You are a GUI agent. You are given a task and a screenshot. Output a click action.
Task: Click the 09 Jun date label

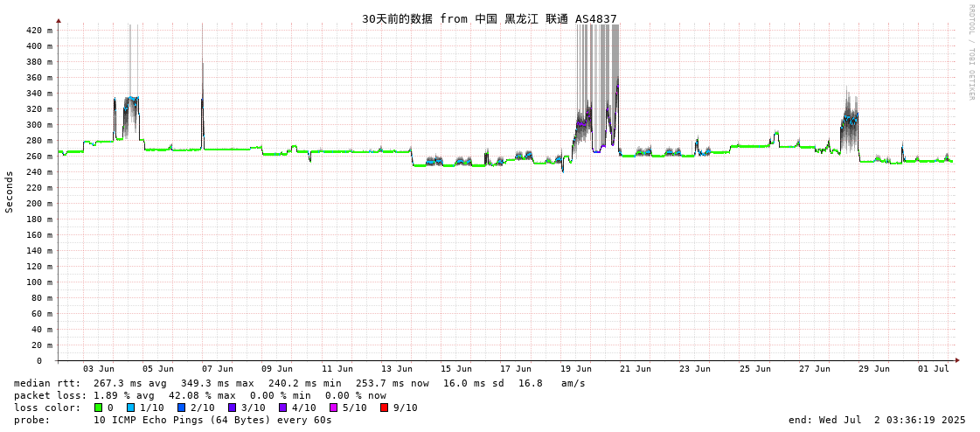(277, 369)
